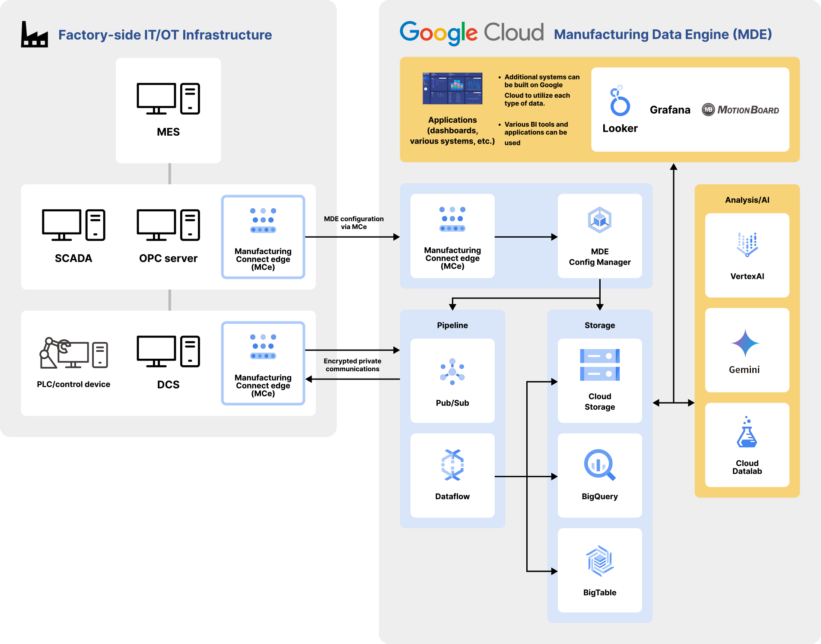Click the 'VertexAI' label text
This screenshot has width=821, height=644.
click(747, 276)
